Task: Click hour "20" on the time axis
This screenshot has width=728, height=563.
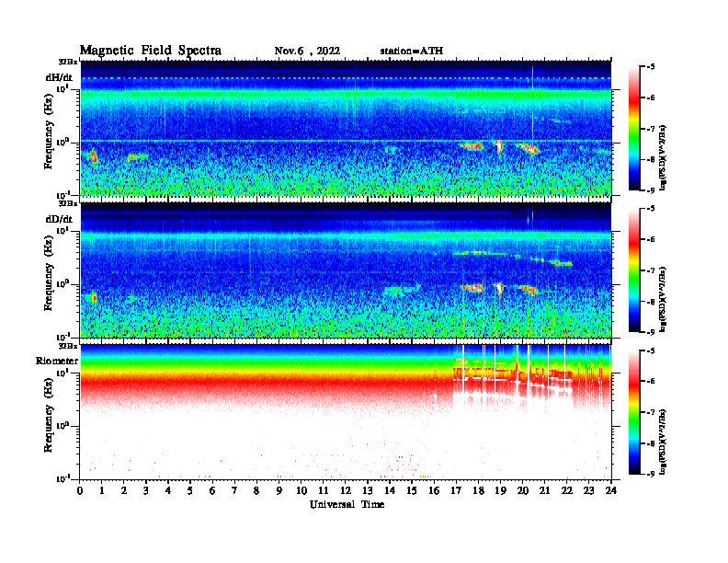Action: tap(523, 490)
